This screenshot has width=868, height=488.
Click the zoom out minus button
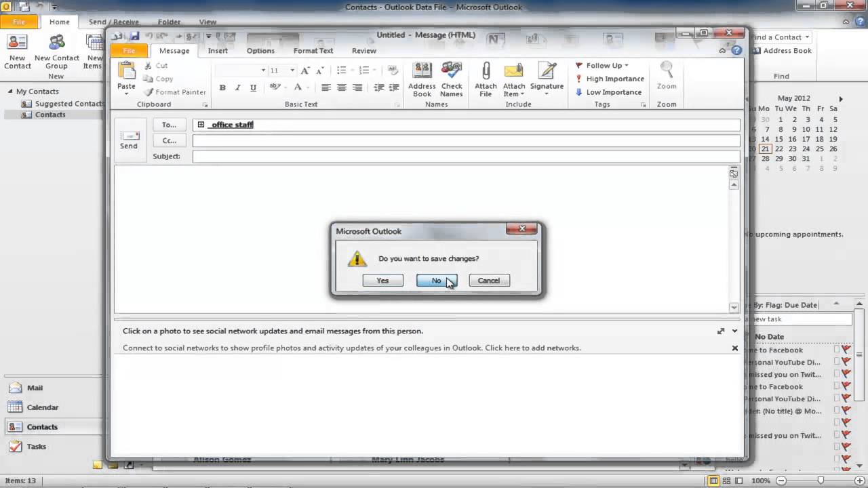pyautogui.click(x=780, y=481)
